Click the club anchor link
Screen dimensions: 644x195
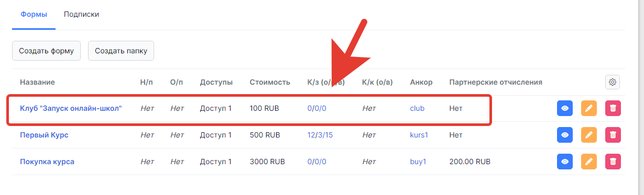pos(417,108)
